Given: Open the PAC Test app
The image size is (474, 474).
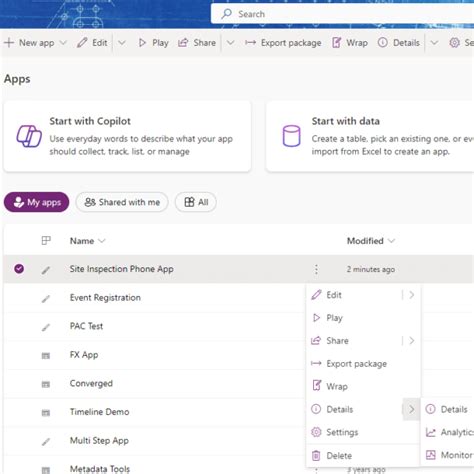Looking at the screenshot, I should [x=86, y=326].
